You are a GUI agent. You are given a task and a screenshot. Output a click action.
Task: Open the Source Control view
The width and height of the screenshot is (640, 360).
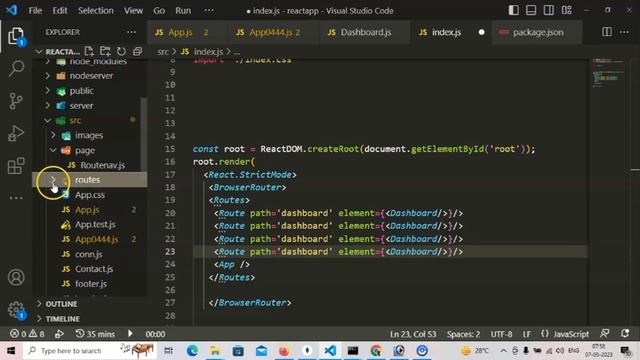pos(16,101)
